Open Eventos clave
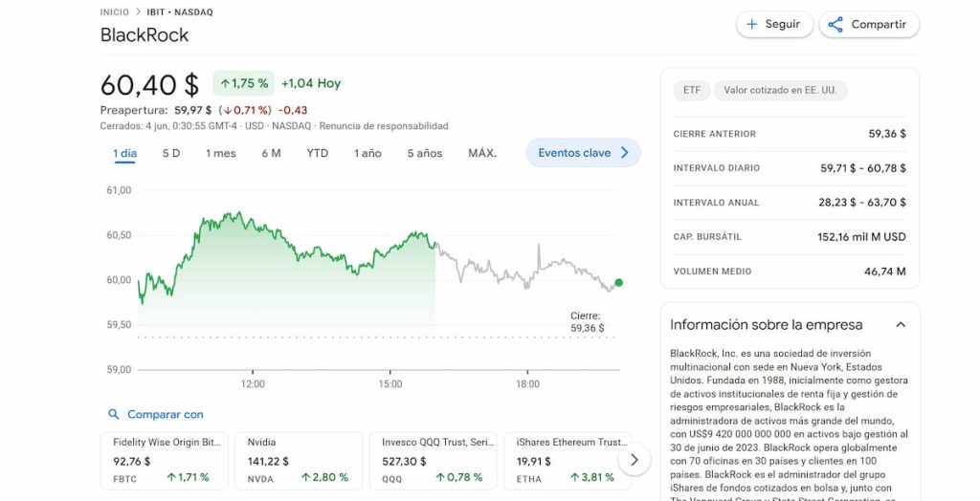The image size is (980, 501). tap(583, 152)
